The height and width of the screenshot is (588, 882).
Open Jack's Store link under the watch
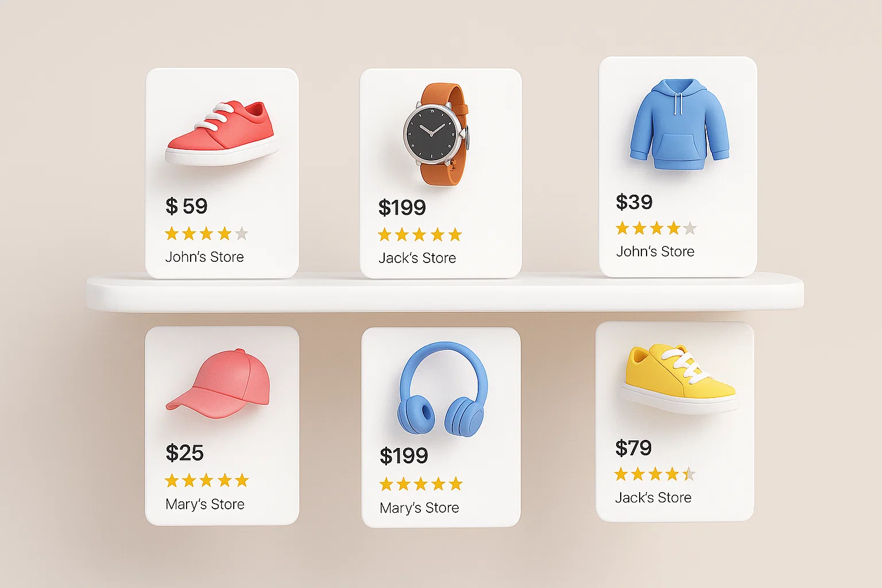point(417,258)
